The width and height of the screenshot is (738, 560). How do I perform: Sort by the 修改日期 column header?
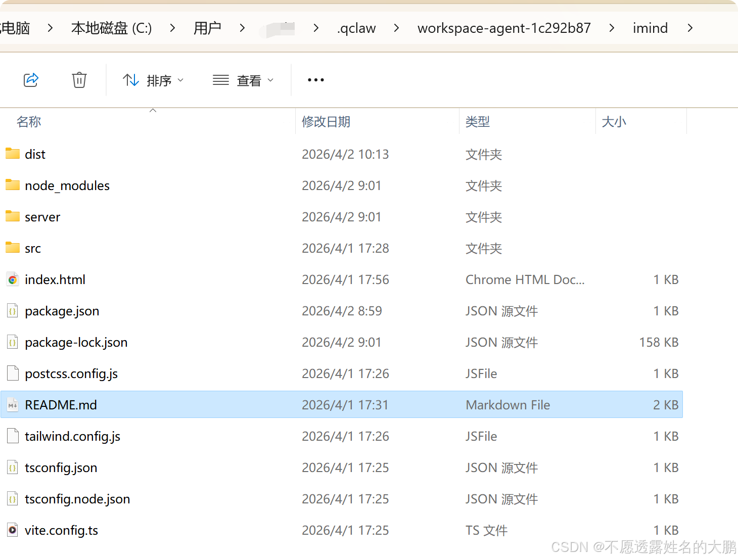(326, 122)
